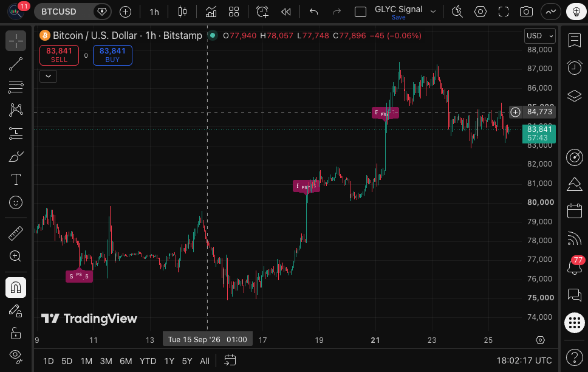The width and height of the screenshot is (588, 372).
Task: Choose the trend line drawing tool
Action: pyautogui.click(x=16, y=64)
